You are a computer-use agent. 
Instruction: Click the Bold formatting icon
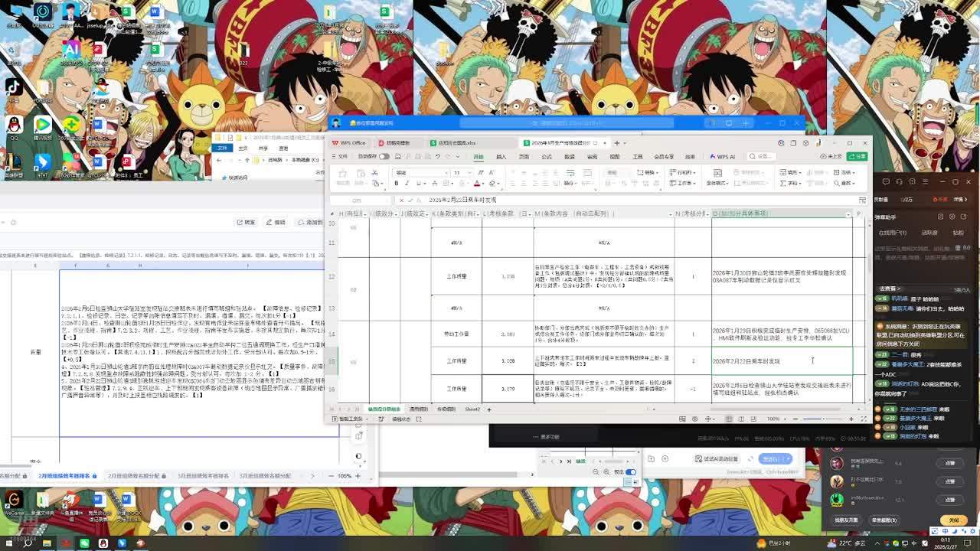point(396,184)
